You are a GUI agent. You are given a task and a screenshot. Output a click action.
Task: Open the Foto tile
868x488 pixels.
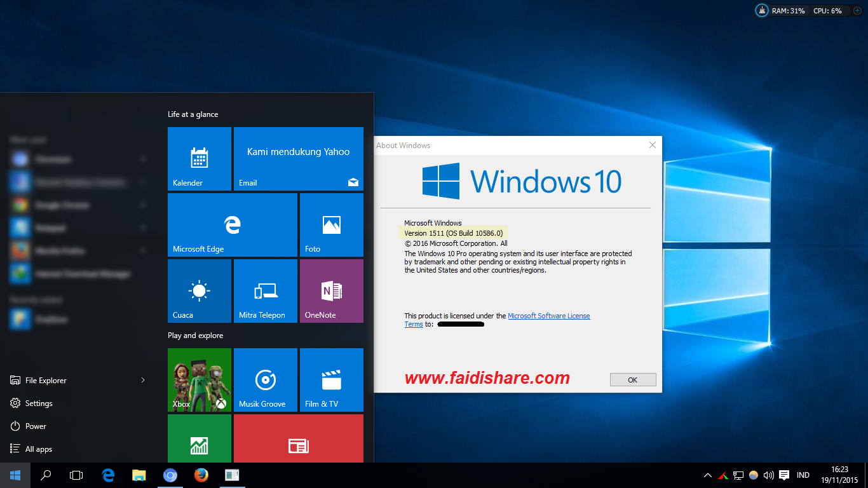(331, 224)
